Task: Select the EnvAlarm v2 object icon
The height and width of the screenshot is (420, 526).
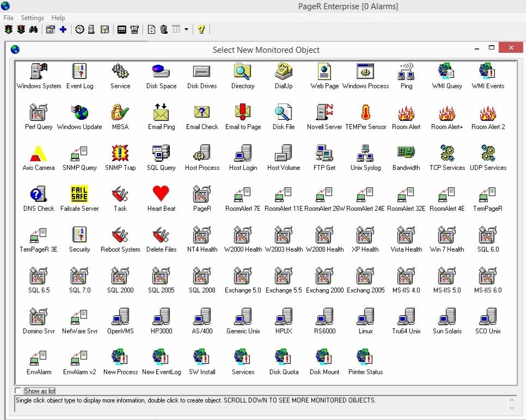Action: point(79,357)
